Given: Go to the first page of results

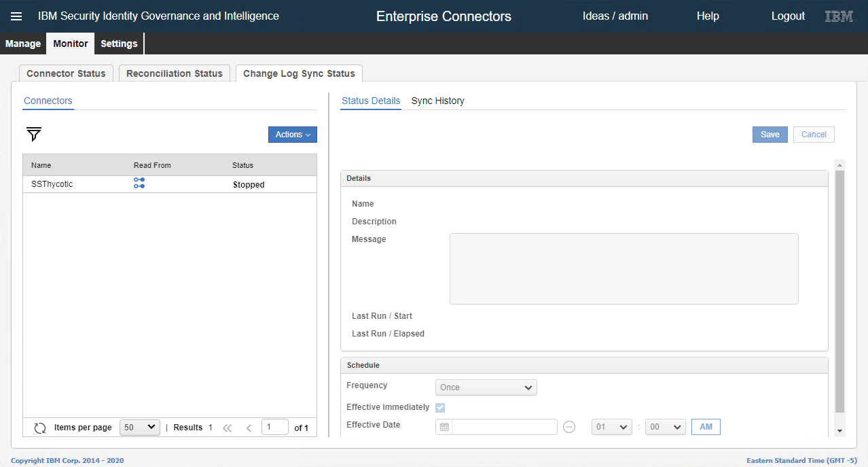Looking at the screenshot, I should point(227,428).
